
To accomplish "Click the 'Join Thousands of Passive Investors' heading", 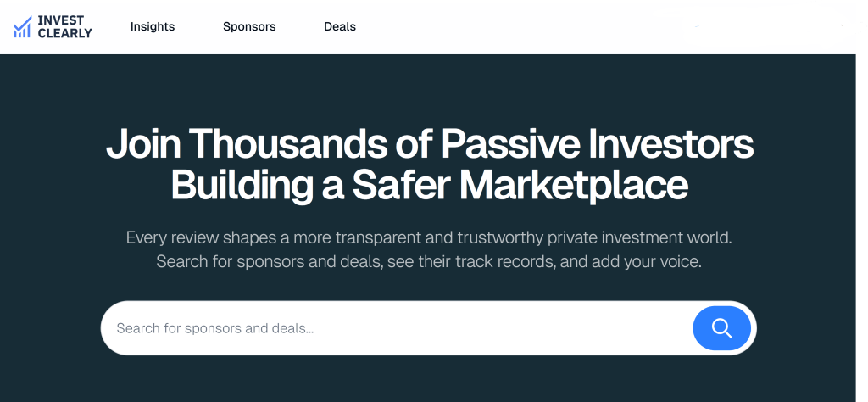I will point(429,144).
